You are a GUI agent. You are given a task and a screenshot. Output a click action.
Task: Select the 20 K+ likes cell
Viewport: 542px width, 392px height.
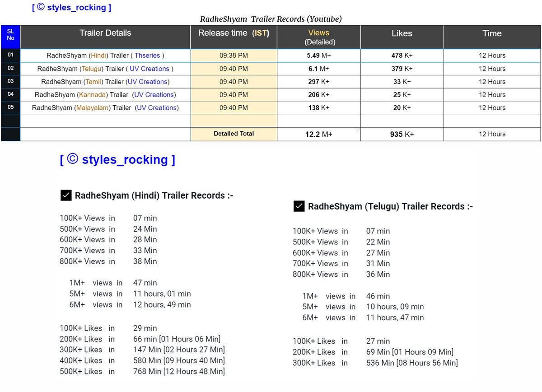pos(402,108)
